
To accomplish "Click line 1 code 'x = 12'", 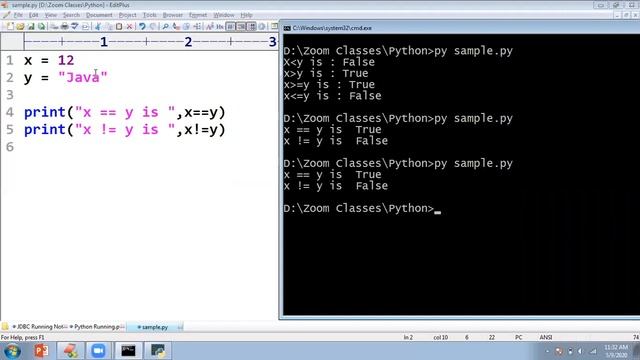I will [49, 60].
